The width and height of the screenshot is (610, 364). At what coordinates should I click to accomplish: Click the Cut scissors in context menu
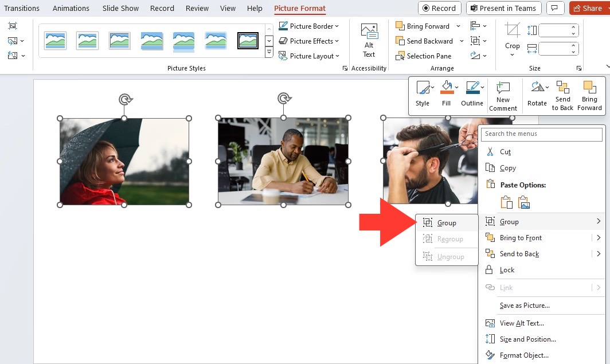(490, 152)
